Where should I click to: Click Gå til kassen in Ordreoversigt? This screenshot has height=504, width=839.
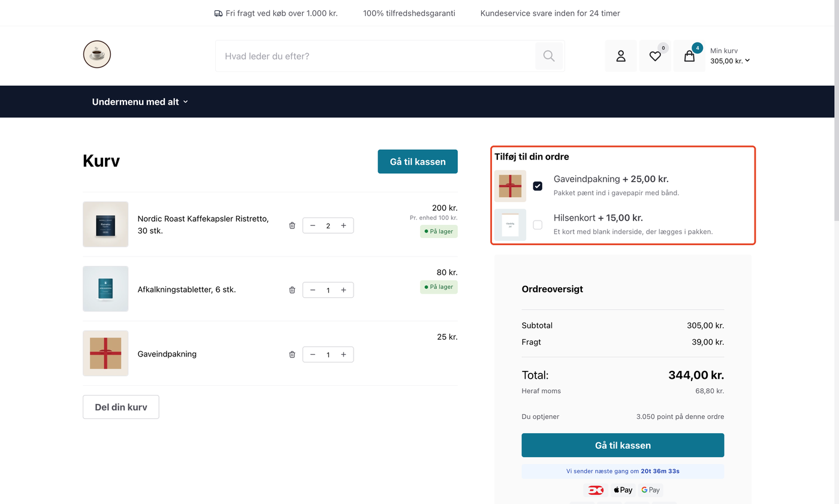[623, 445]
